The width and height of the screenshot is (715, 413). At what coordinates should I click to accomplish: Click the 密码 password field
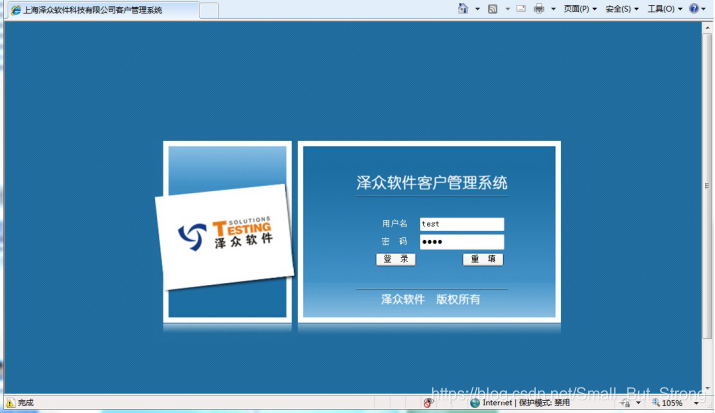[x=462, y=242]
